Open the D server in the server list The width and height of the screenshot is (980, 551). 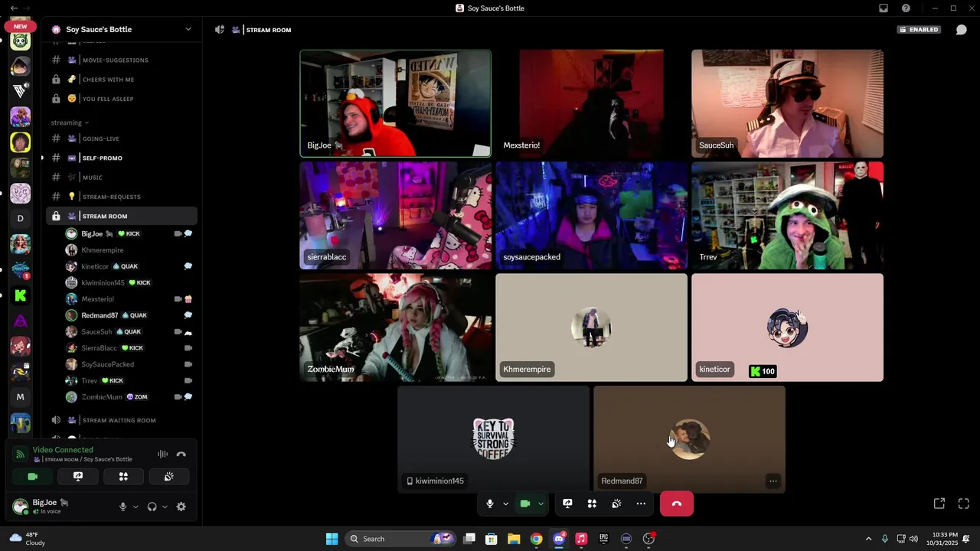21,218
